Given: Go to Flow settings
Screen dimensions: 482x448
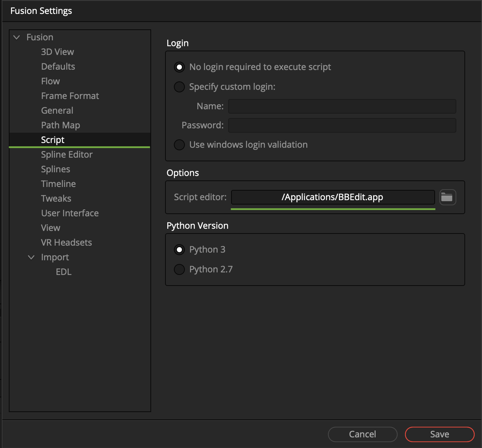Looking at the screenshot, I should pyautogui.click(x=50, y=81).
